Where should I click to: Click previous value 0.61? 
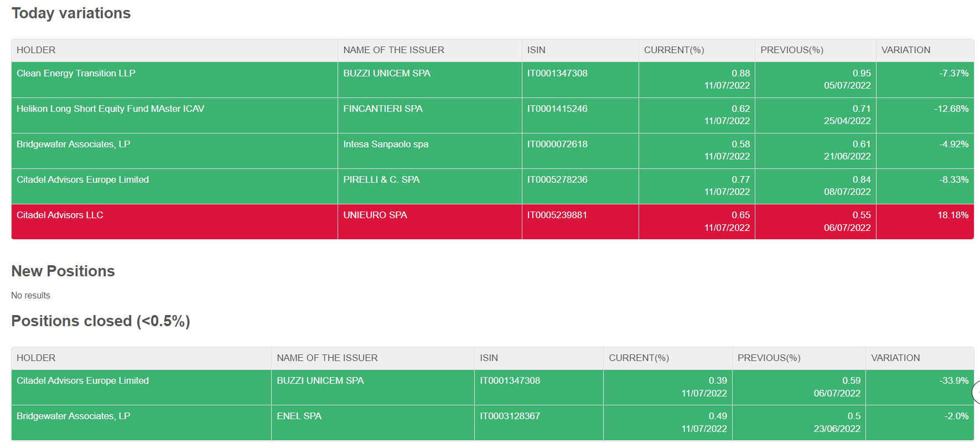coord(862,144)
